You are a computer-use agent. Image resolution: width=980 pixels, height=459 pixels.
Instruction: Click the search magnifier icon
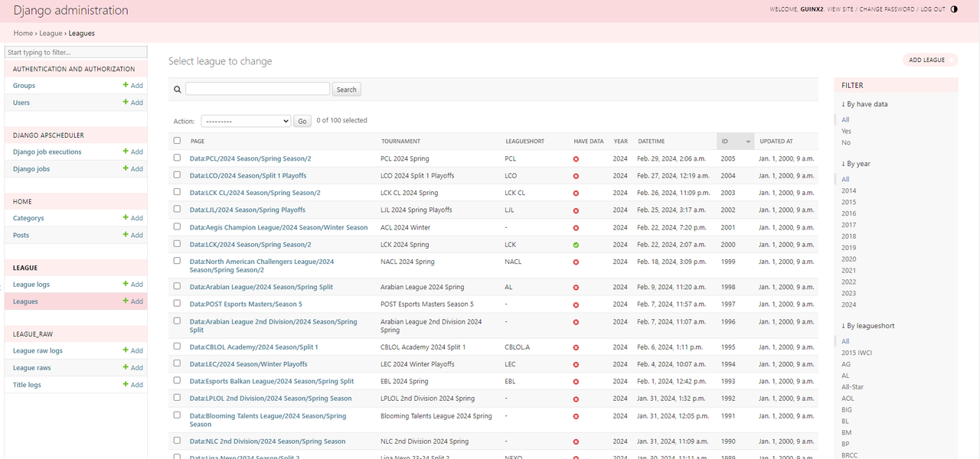click(178, 90)
